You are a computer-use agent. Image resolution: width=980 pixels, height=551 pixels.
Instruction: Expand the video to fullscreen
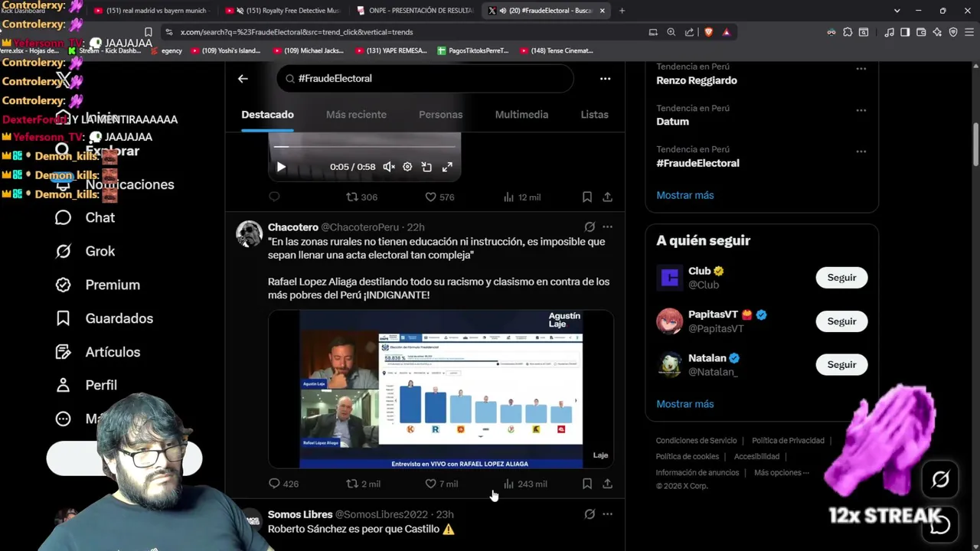(447, 167)
